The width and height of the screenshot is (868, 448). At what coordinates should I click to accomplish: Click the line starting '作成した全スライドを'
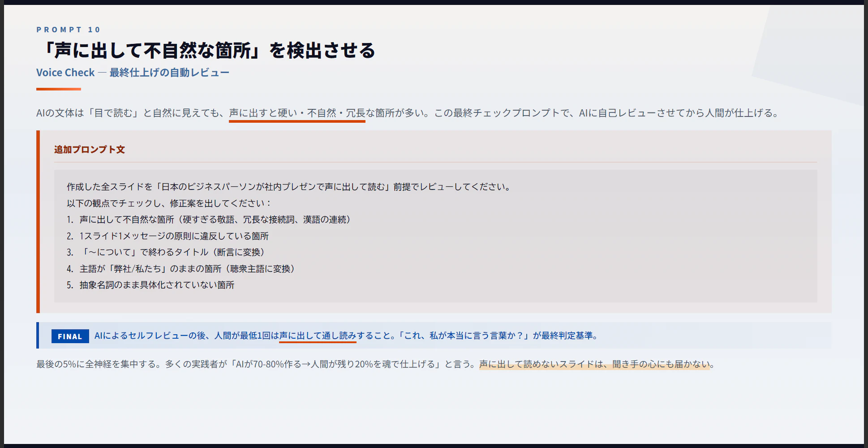[289, 187]
